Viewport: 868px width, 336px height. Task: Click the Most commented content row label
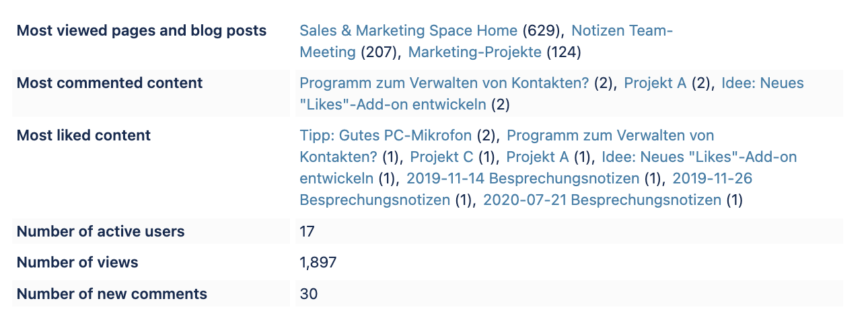(x=110, y=83)
